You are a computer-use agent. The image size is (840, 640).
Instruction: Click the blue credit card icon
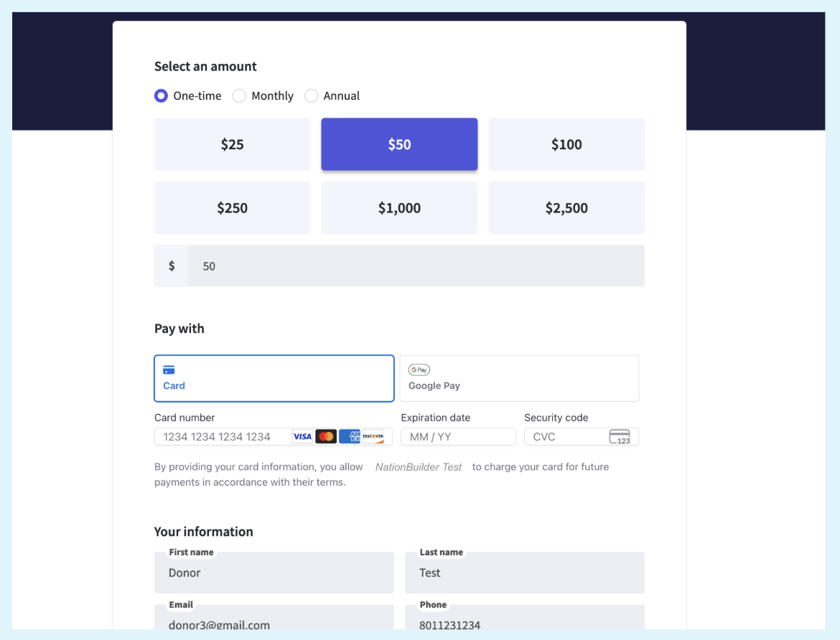click(x=169, y=370)
